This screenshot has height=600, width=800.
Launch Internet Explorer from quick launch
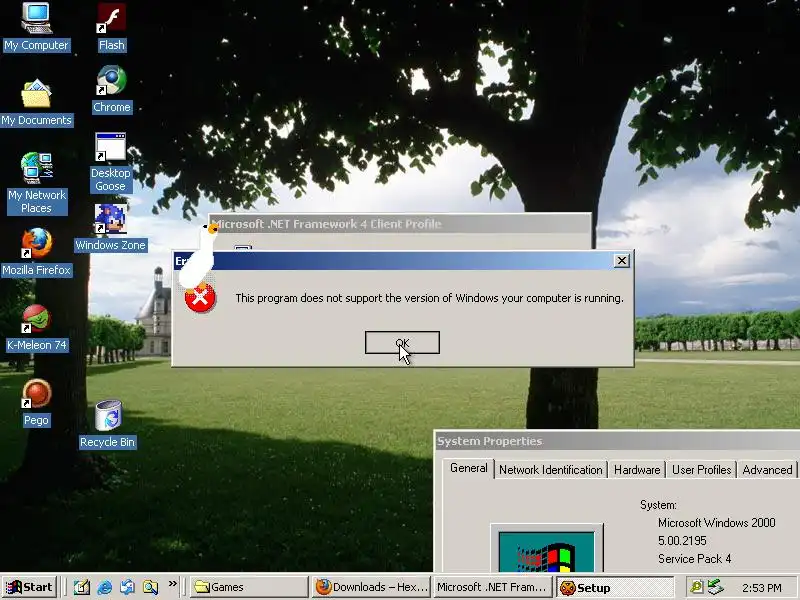click(x=104, y=587)
